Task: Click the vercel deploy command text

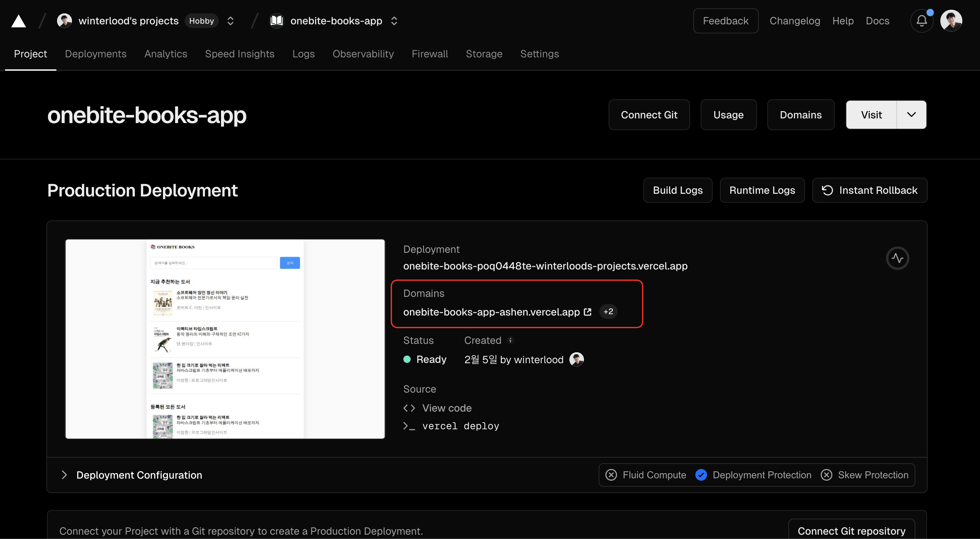Action: pos(460,426)
